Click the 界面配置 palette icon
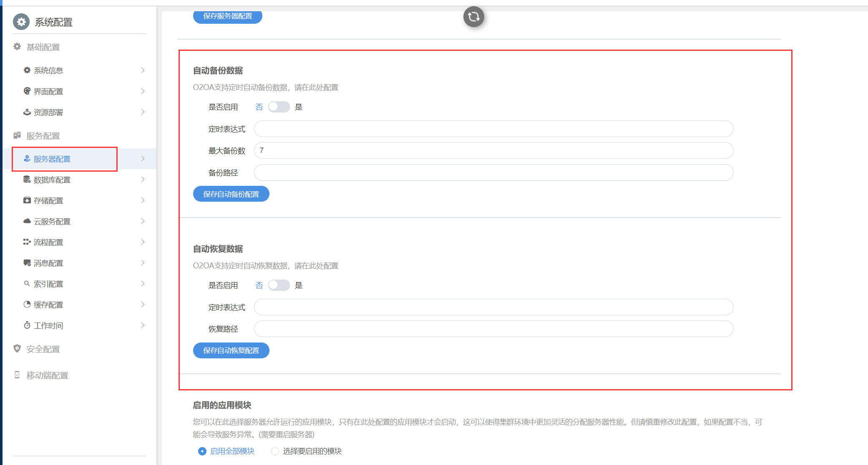The height and width of the screenshot is (465, 868). point(27,91)
